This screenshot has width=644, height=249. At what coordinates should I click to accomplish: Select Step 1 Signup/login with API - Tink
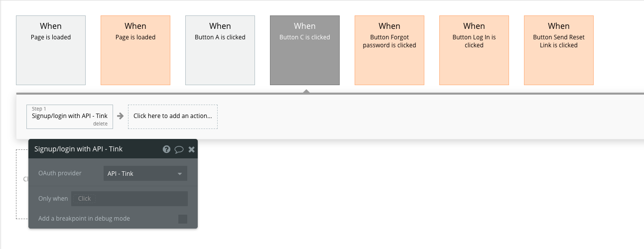[70, 116]
